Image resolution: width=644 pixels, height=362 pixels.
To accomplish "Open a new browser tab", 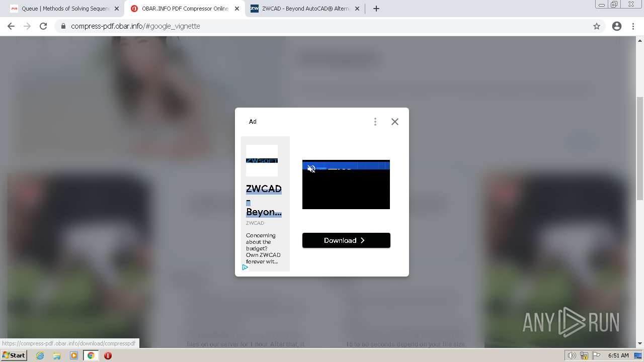I will click(376, 9).
